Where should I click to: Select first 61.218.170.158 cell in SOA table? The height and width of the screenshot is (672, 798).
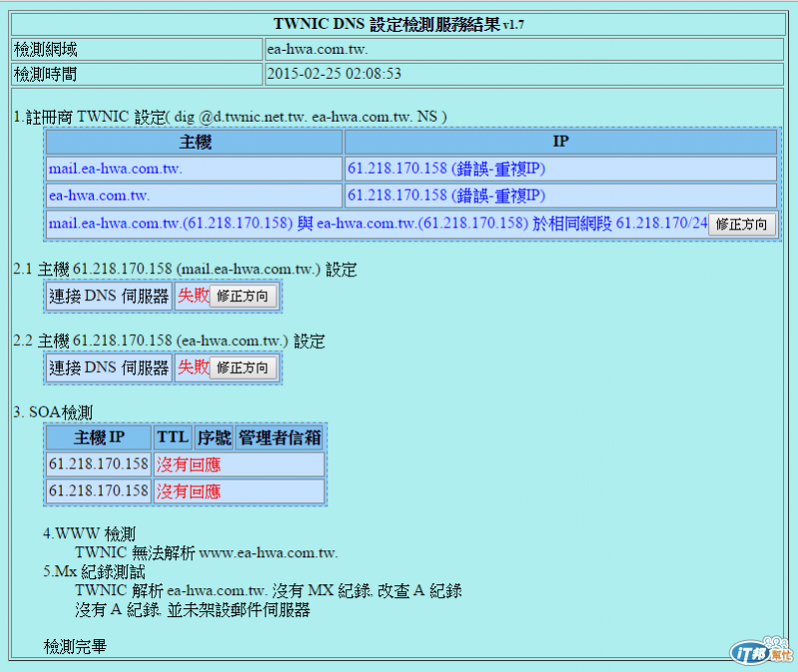click(99, 465)
